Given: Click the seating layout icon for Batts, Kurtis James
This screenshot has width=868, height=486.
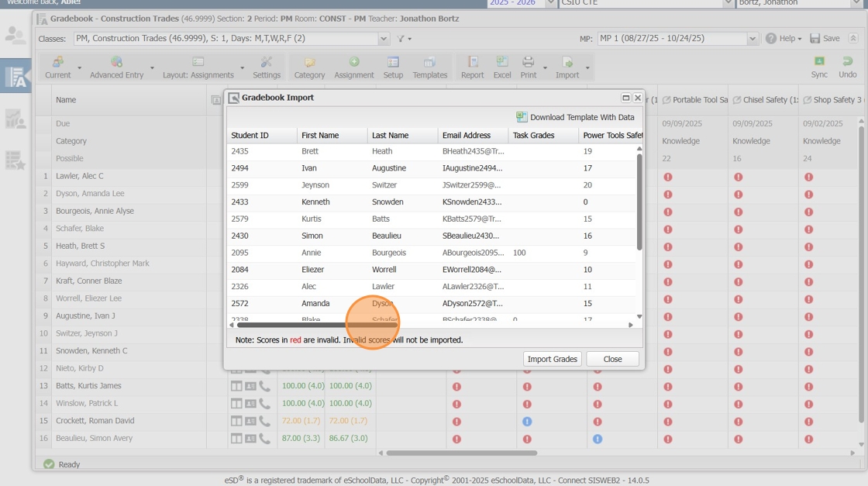Looking at the screenshot, I should point(236,386).
